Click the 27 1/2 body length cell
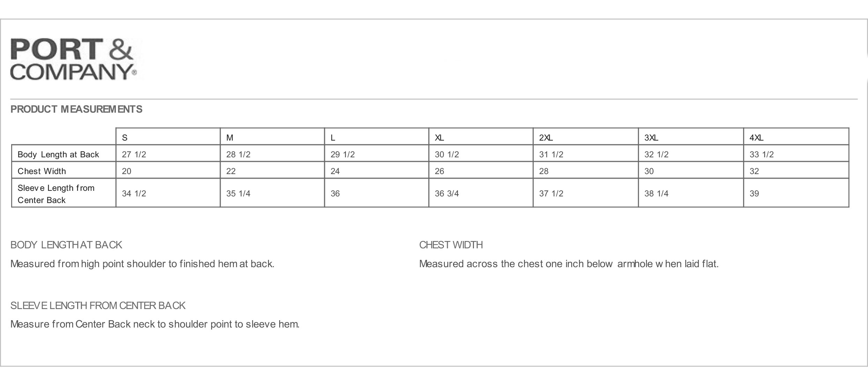This screenshot has height=376, width=868. coord(134,155)
